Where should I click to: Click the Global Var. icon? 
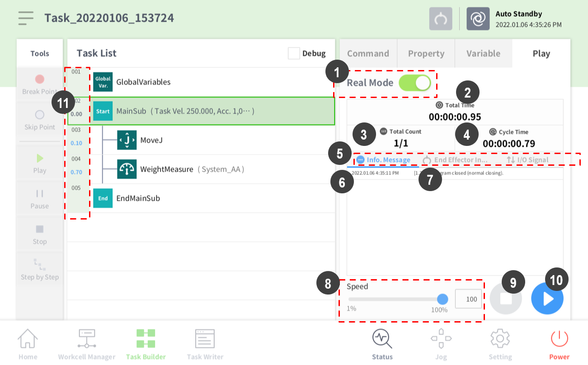(103, 82)
